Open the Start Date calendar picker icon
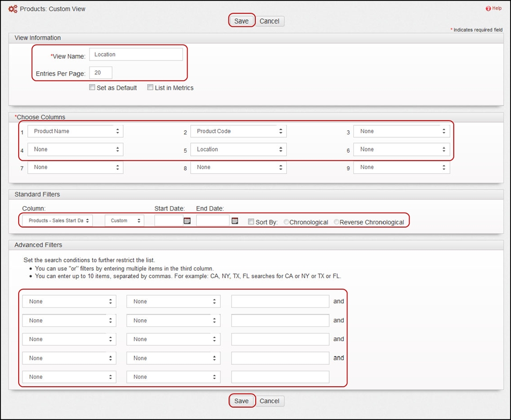Viewport: 511px width, 420px height. [x=187, y=221]
